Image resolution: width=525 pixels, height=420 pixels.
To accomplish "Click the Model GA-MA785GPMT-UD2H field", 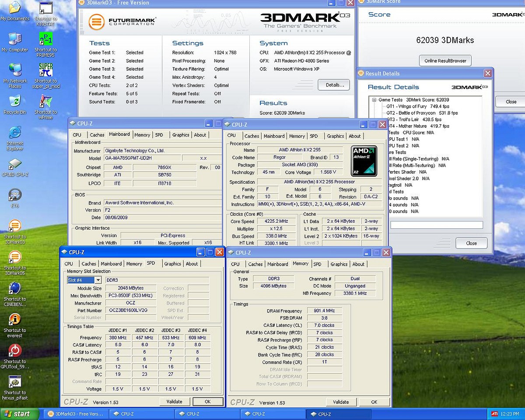I will (142, 158).
